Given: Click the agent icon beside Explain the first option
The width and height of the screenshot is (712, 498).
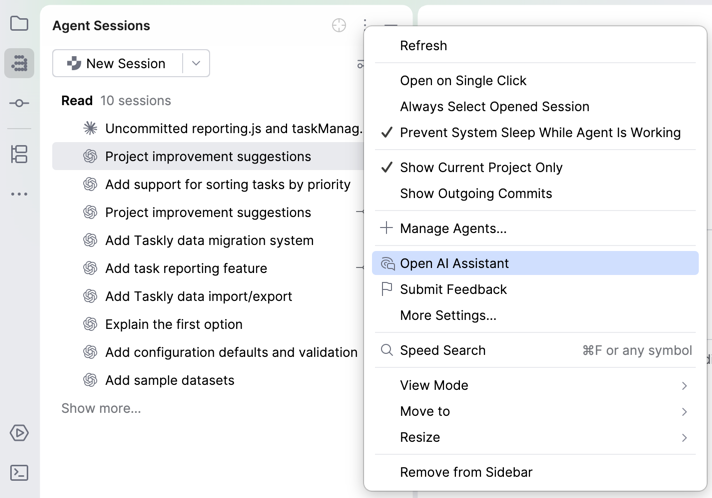Looking at the screenshot, I should tap(90, 324).
